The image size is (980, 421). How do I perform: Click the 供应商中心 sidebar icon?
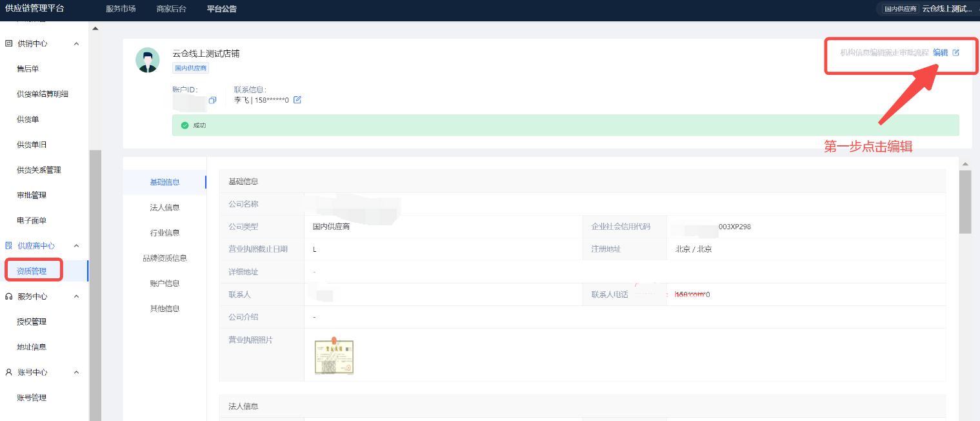(9, 246)
